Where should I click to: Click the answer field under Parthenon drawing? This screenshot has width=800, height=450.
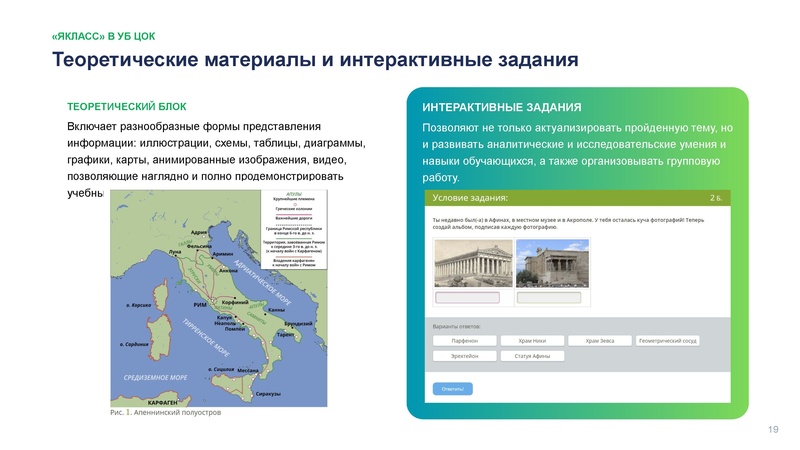pyautogui.click(x=467, y=297)
